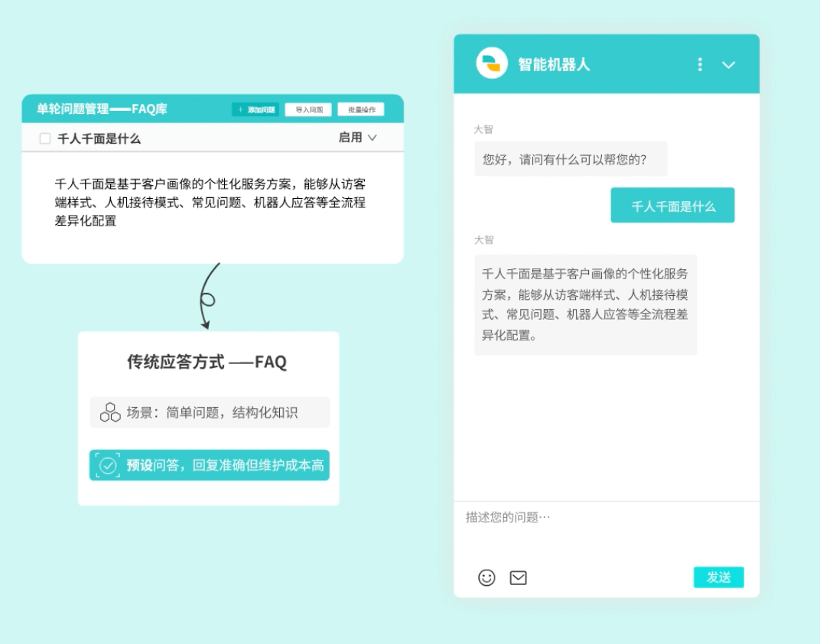
Task: Click the 您好，请问有什么可以帮您的 greeting bubble
Action: (570, 159)
